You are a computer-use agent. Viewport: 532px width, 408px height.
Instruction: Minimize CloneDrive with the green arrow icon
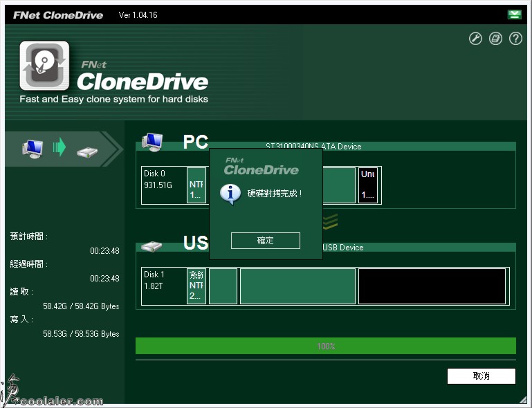click(514, 15)
